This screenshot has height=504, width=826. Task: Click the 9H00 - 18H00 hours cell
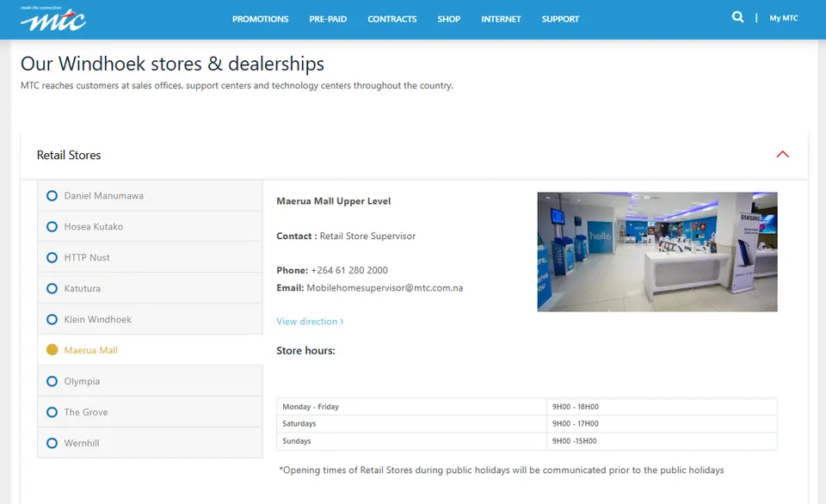pos(662,407)
